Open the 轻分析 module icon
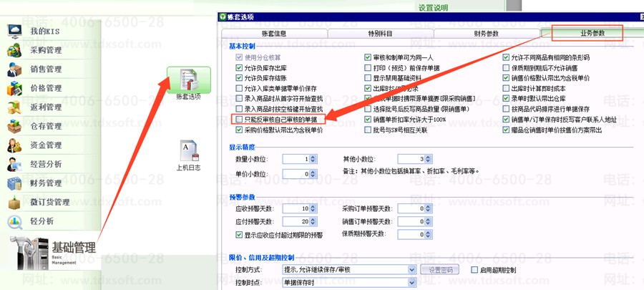 15,221
